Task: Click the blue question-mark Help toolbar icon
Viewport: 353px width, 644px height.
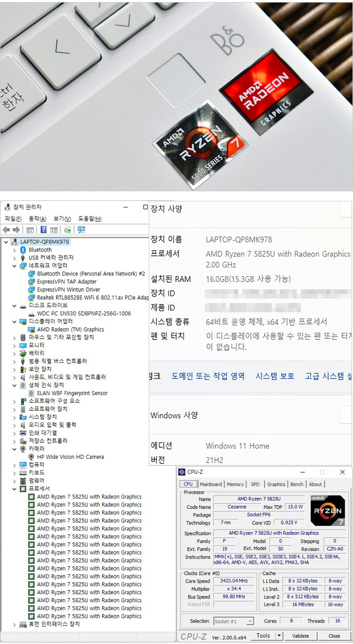Action: coord(44,230)
